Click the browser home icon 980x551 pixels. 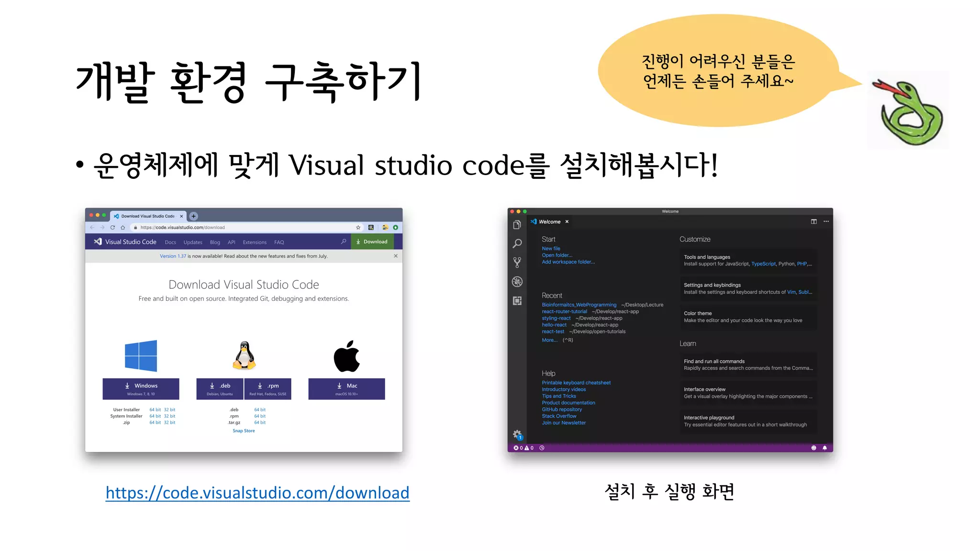pos(123,227)
